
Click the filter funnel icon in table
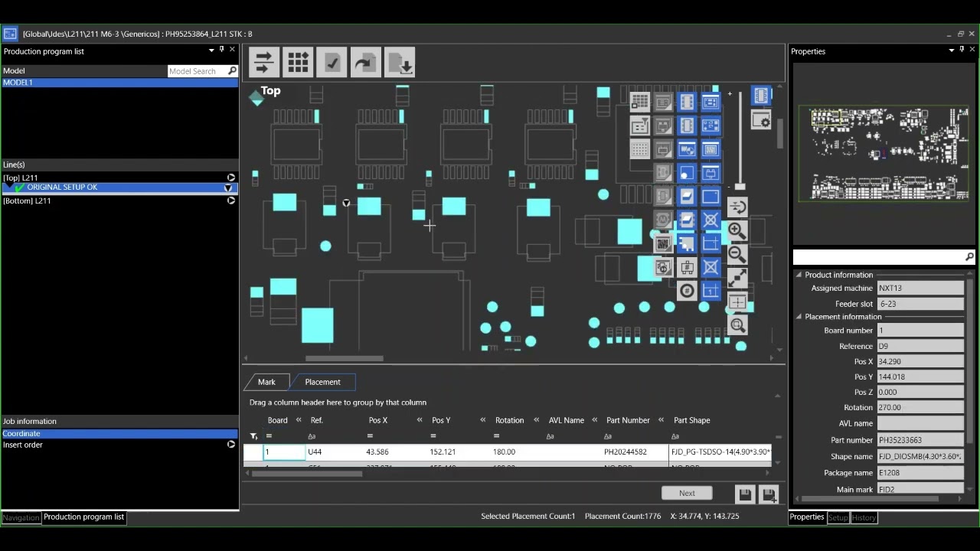pos(253,436)
